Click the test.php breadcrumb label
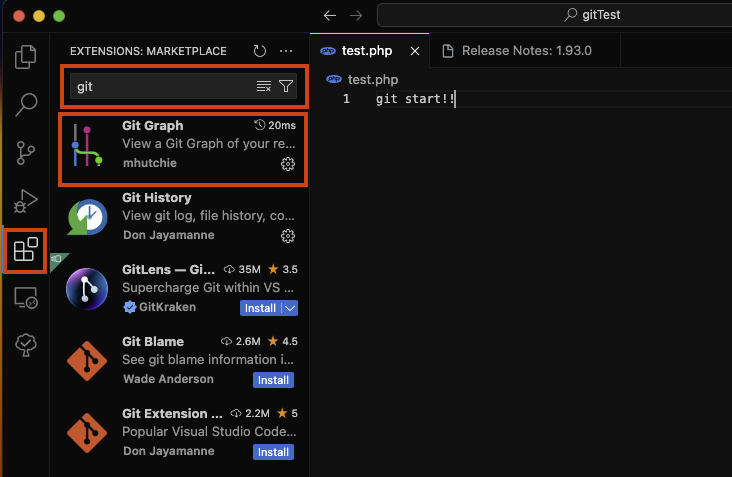Image resolution: width=732 pixels, height=477 pixels. tap(373, 79)
